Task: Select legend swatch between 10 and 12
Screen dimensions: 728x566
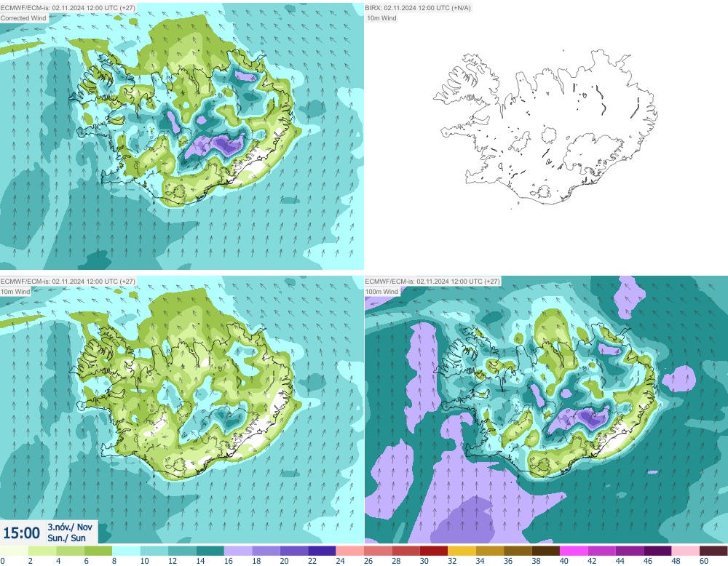Action: 154,551
